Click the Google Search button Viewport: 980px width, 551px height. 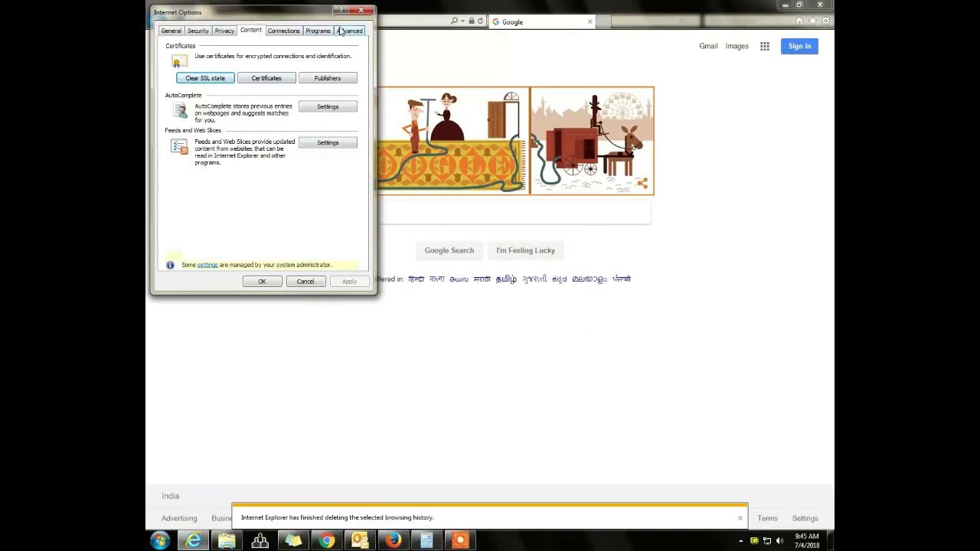[x=449, y=250]
